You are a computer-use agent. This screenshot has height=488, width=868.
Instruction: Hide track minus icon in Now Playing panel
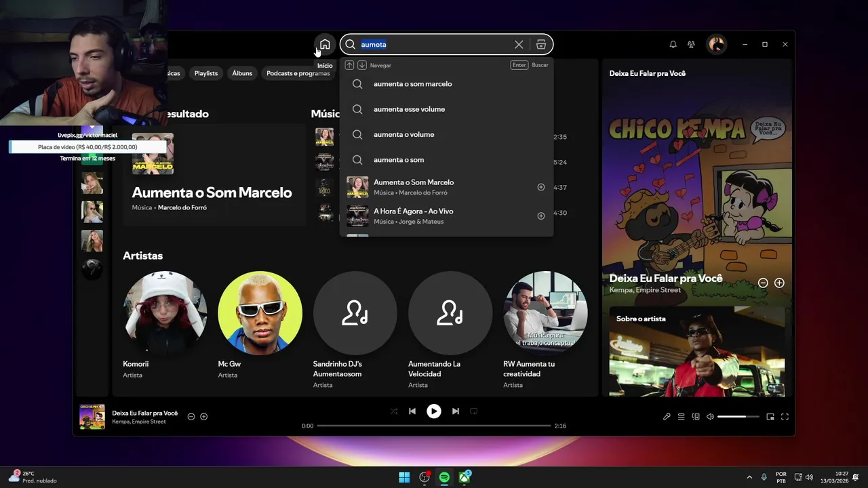(x=763, y=283)
